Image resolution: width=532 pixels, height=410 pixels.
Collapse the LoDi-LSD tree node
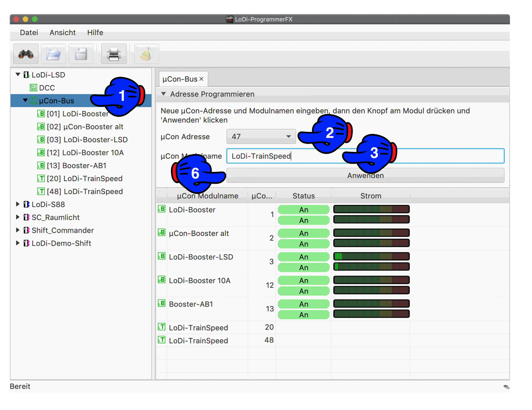pyautogui.click(x=18, y=74)
